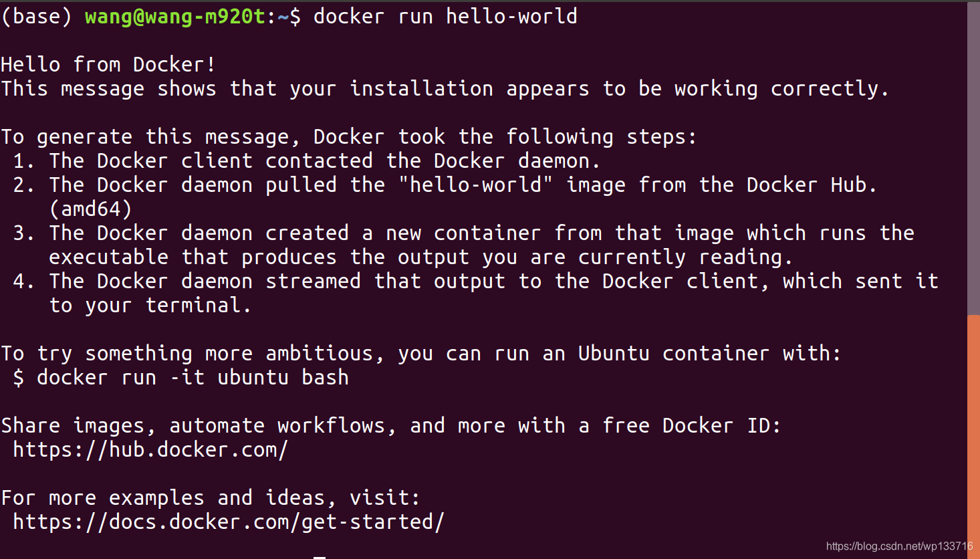The height and width of the screenshot is (559, 980).
Task: Click the 'docker run hello-world' command text
Action: point(445,16)
